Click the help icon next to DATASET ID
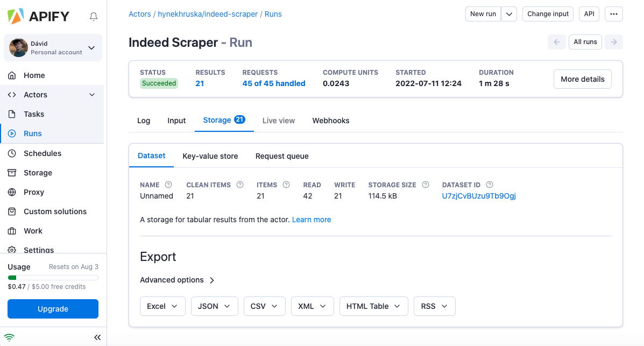 point(490,185)
